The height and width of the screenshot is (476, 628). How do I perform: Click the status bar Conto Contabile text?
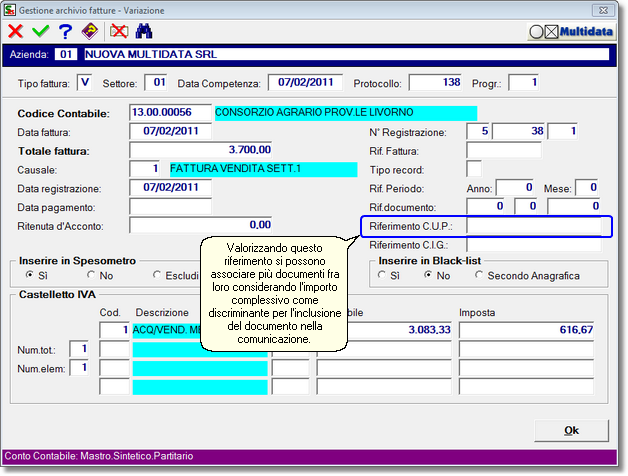[99, 456]
